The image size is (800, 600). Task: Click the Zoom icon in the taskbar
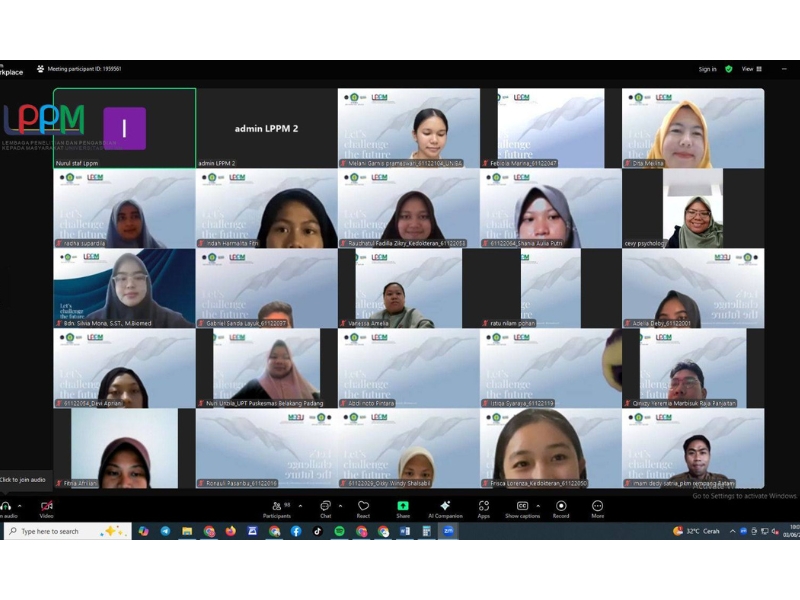pyautogui.click(x=448, y=531)
